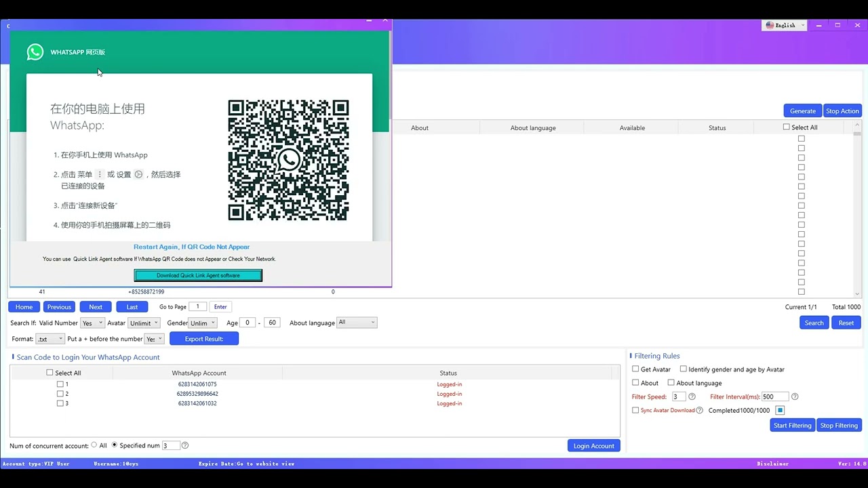868x488 pixels.
Task: Click the maximum Age field showing 60
Action: 273,323
